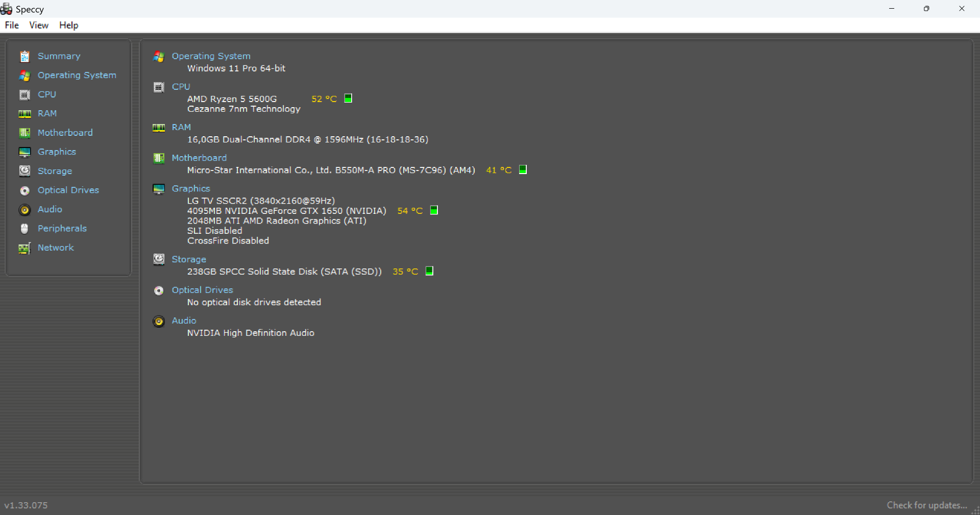The width and height of the screenshot is (980, 515).
Task: Click the RAM icon in summary panel
Action: 159,128
